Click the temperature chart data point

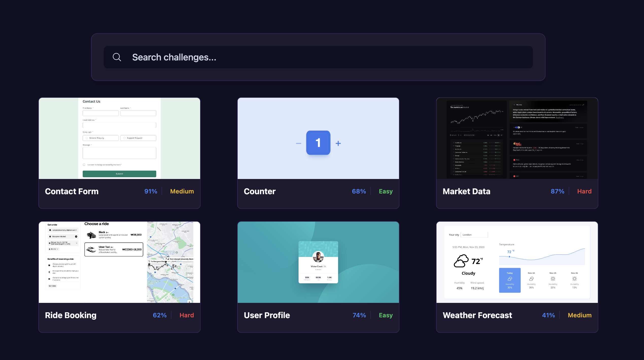click(509, 257)
